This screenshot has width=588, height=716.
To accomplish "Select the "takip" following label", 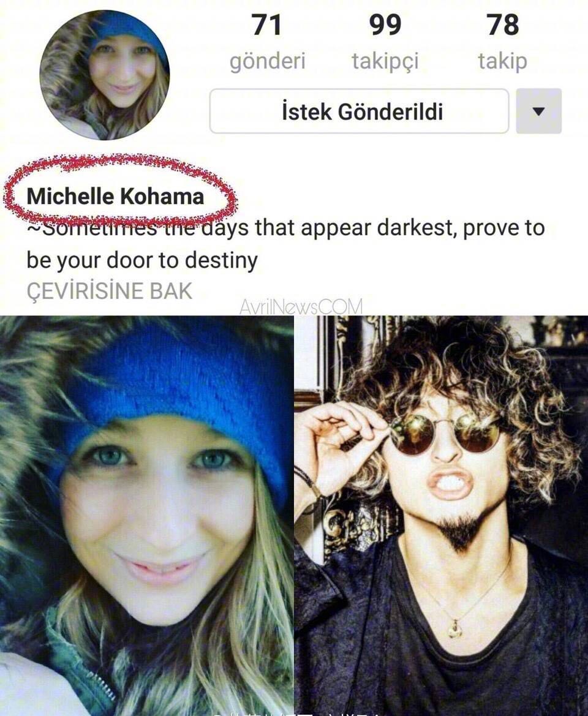I will [503, 62].
